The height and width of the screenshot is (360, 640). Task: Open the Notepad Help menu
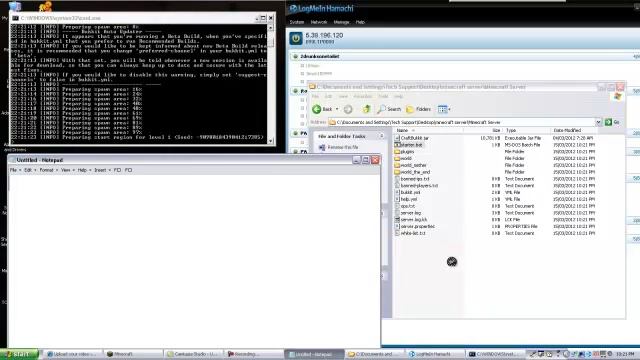pyautogui.click(x=82, y=170)
